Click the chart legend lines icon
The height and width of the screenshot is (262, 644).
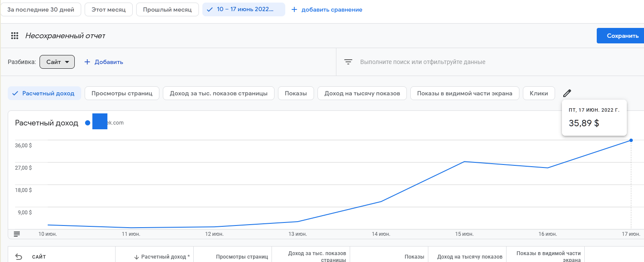pos(17,234)
